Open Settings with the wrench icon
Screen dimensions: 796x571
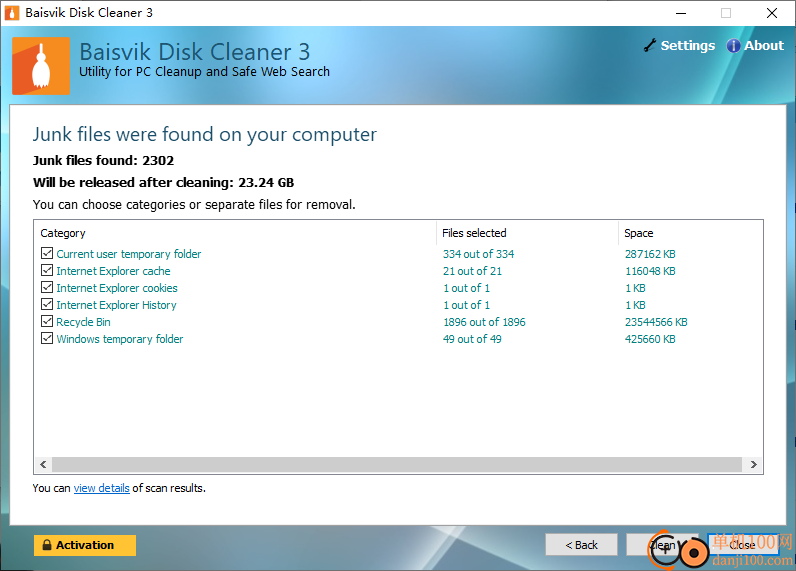click(679, 46)
